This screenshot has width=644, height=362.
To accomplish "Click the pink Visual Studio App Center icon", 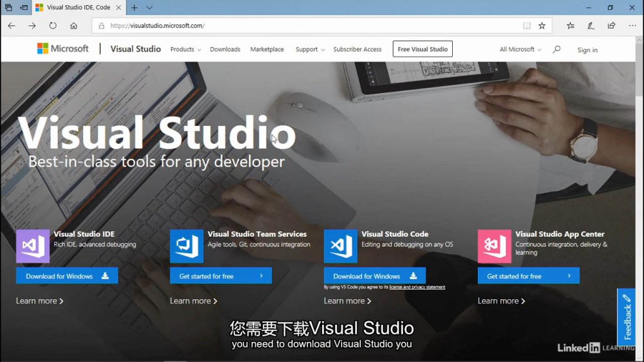I will click(494, 246).
